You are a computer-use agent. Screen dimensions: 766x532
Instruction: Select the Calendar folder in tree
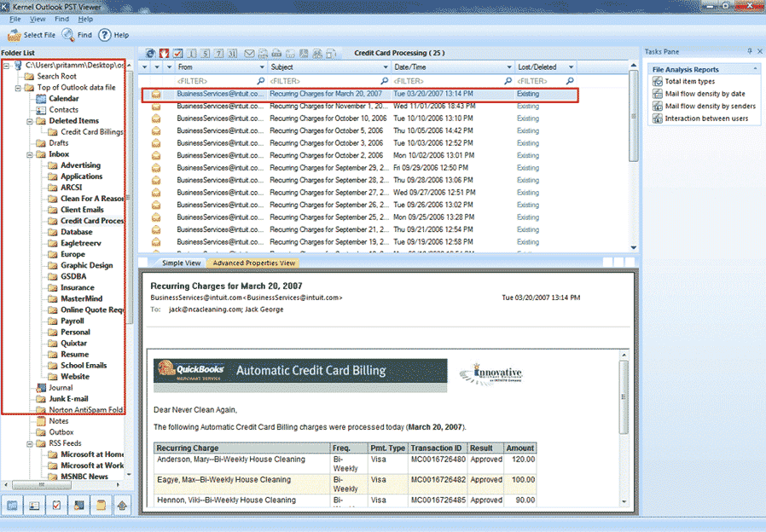[x=63, y=99]
